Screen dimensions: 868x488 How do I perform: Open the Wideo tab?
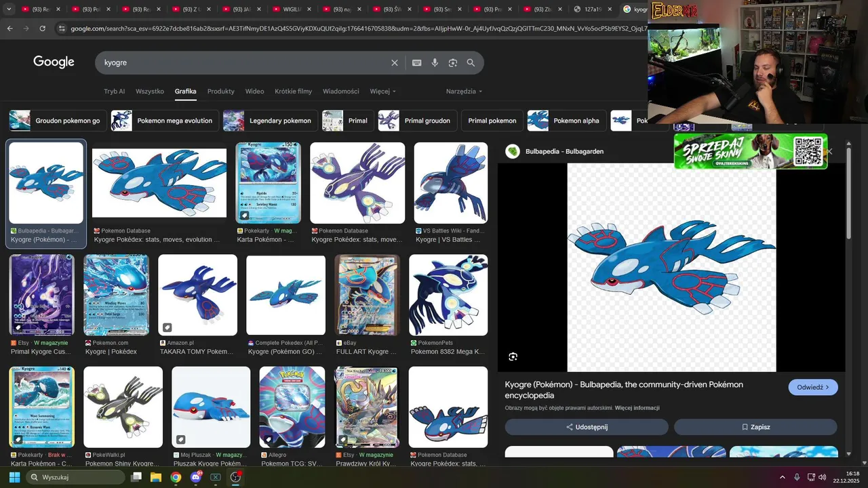(x=254, y=91)
